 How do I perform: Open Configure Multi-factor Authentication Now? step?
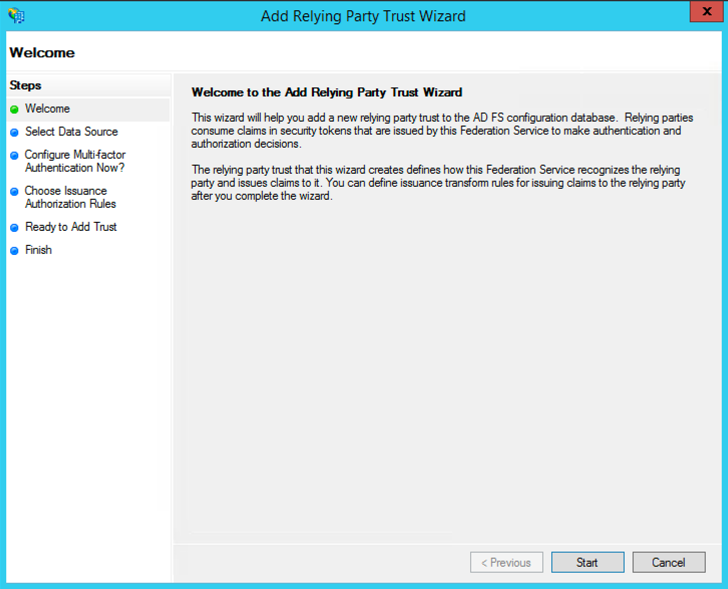(x=75, y=161)
